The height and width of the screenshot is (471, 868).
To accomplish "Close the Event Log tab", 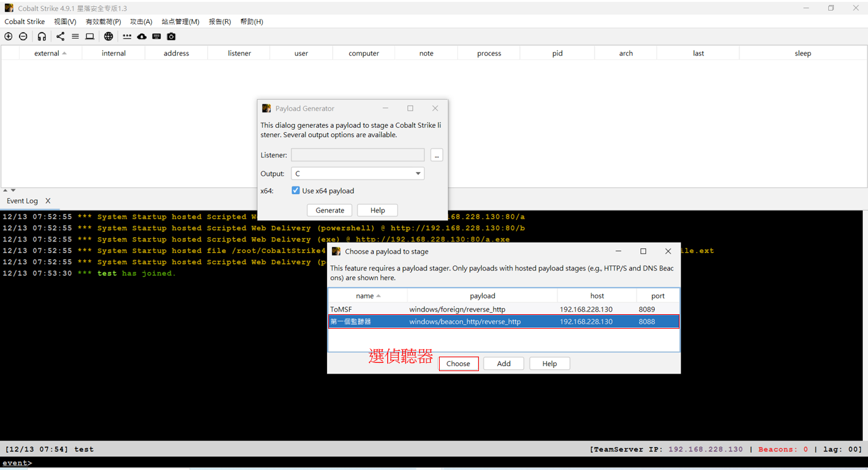I will pos(48,201).
